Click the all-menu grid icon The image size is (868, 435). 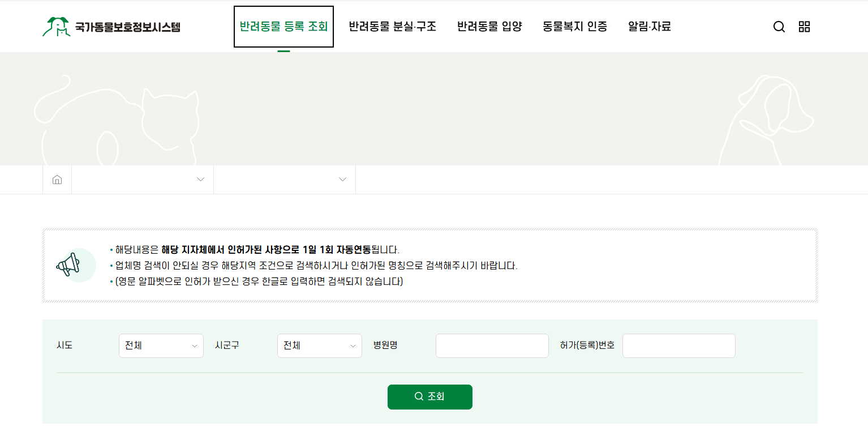click(x=805, y=26)
